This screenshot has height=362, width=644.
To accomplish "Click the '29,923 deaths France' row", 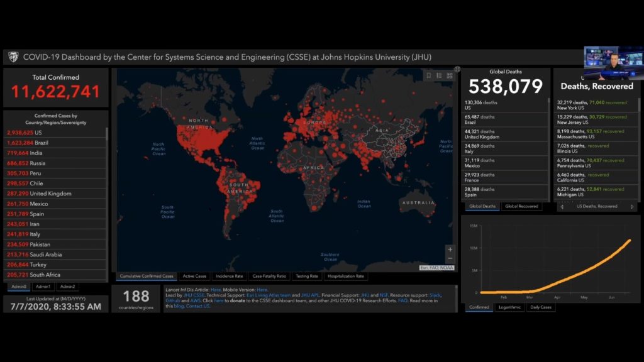I will pos(505,177).
